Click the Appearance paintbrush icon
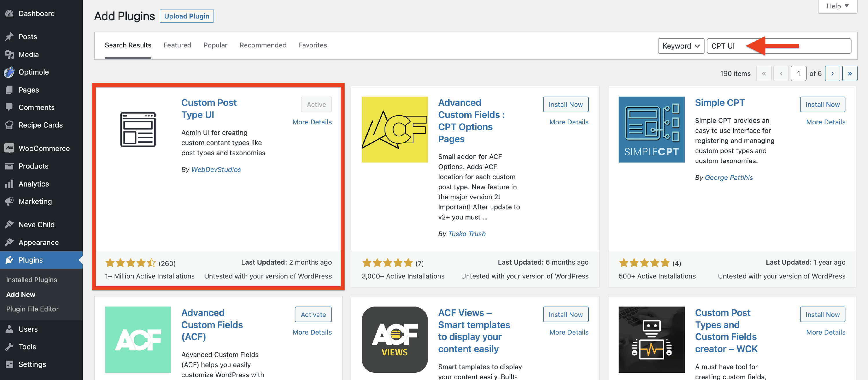Viewport: 868px width, 380px height. 10,243
